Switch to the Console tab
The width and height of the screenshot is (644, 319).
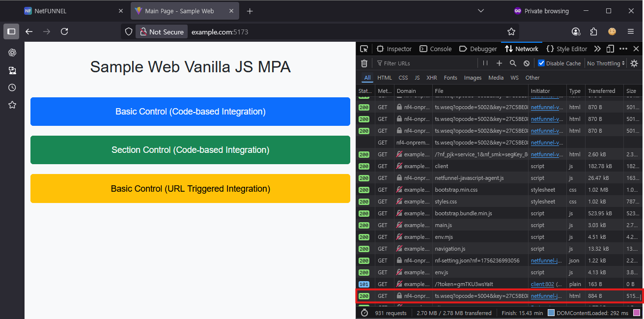[435, 49]
